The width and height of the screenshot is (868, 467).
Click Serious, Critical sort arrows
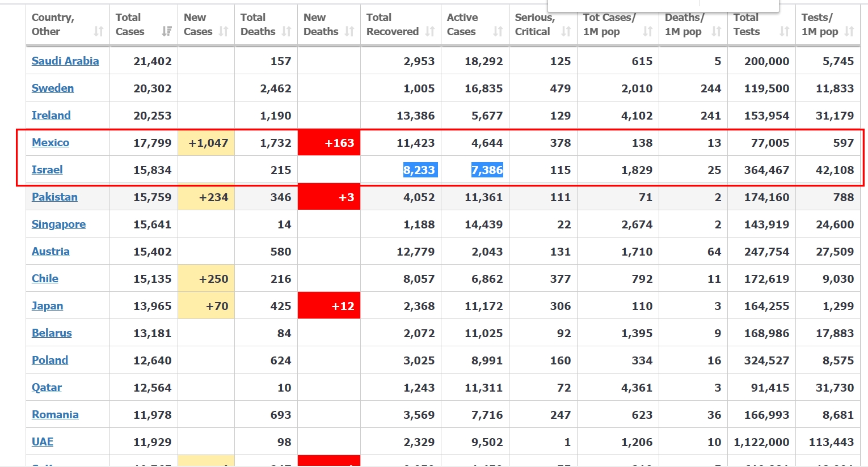[566, 32]
